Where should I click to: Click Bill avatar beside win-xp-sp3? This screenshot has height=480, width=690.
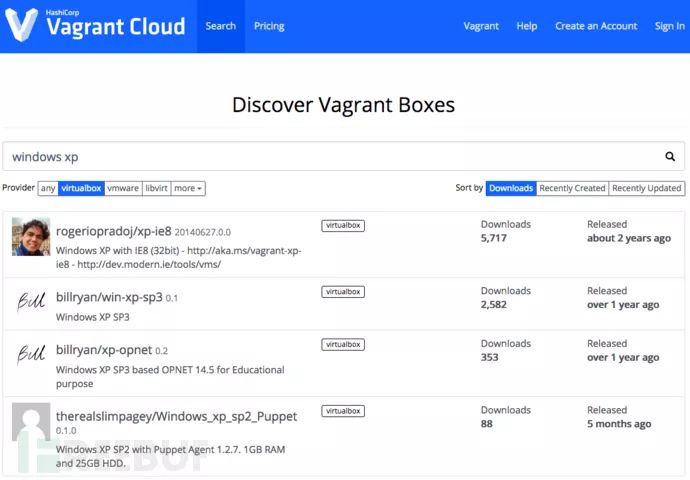click(31, 301)
